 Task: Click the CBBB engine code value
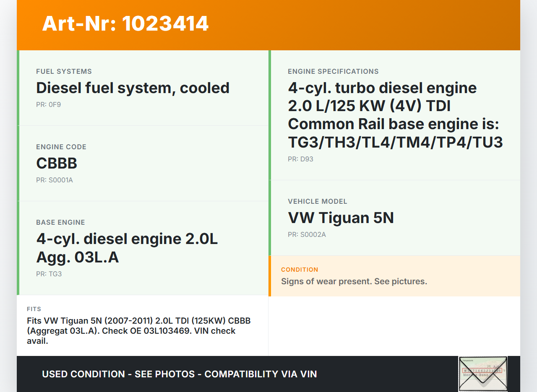pos(57,164)
